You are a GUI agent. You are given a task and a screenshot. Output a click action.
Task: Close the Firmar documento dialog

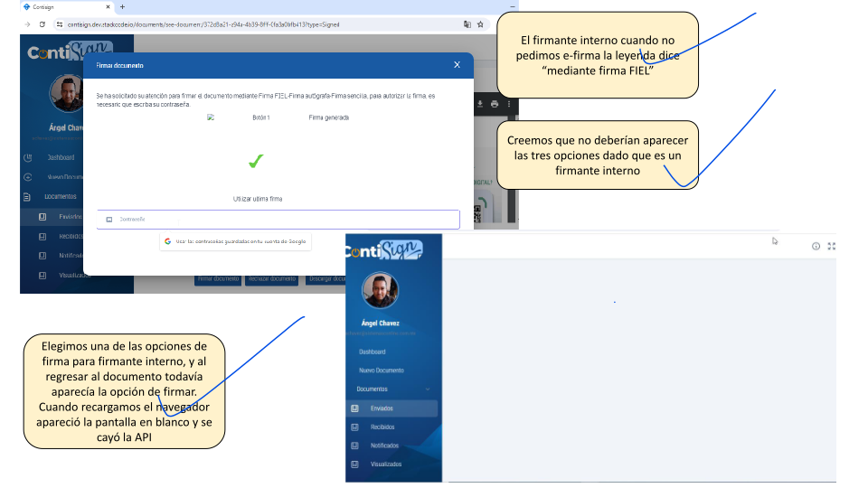(458, 65)
